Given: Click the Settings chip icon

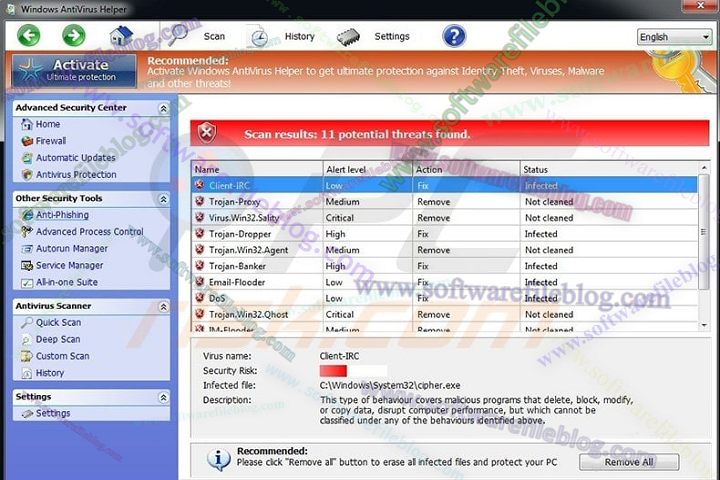Looking at the screenshot, I should pos(349,37).
